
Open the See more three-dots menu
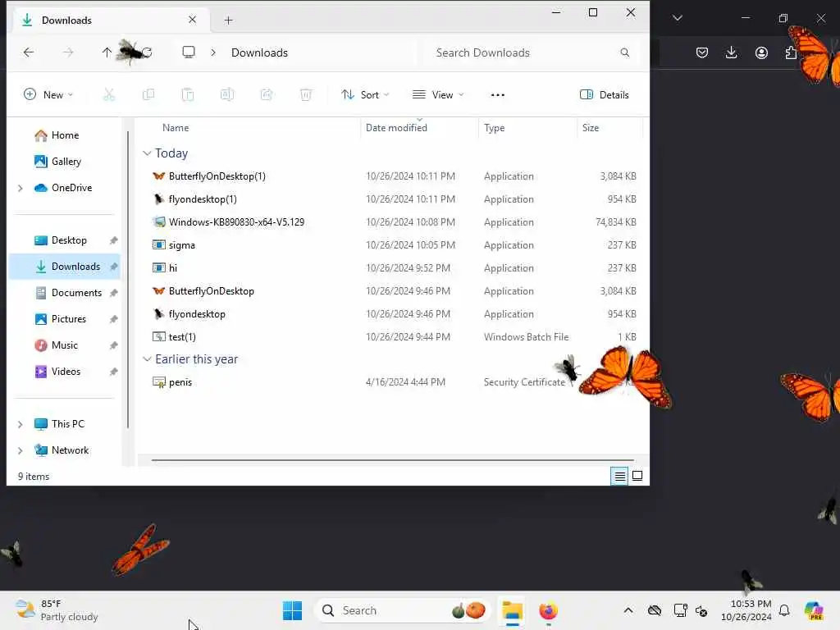point(498,95)
